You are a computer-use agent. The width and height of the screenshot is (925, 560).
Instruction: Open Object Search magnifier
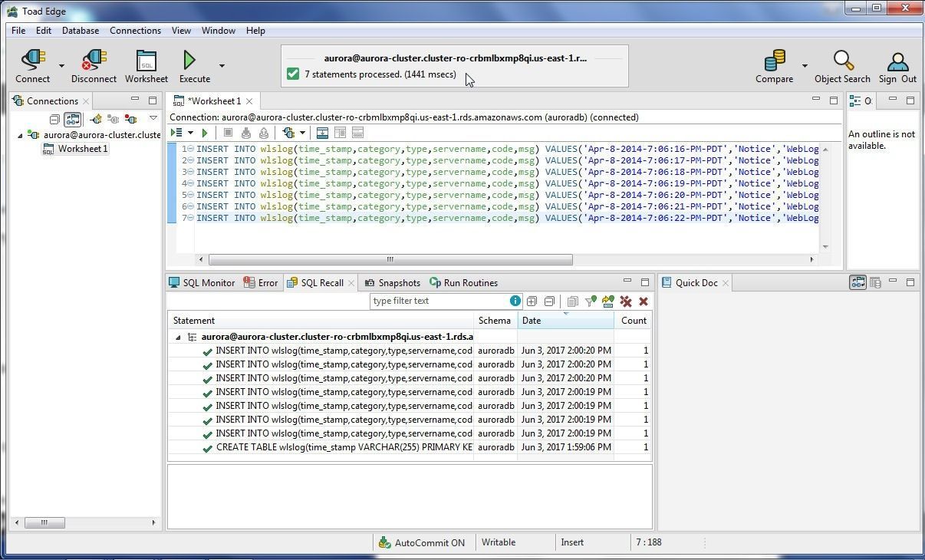coord(843,61)
